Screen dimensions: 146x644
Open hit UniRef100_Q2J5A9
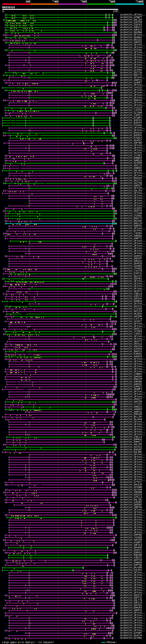(x=131, y=113)
